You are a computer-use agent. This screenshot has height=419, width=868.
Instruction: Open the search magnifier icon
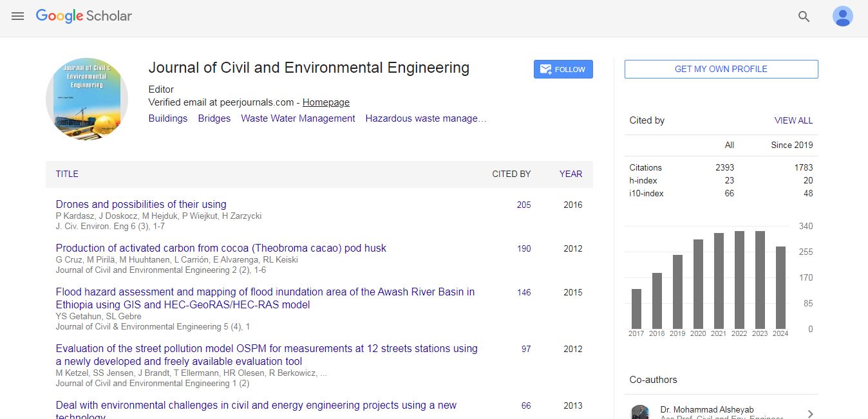804,17
